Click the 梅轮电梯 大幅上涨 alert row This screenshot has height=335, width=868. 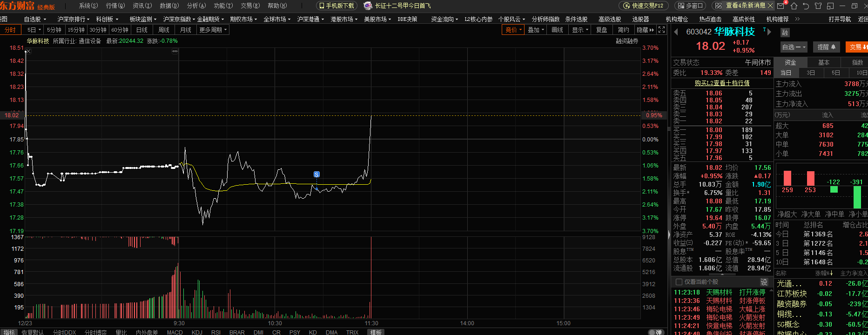click(x=720, y=309)
